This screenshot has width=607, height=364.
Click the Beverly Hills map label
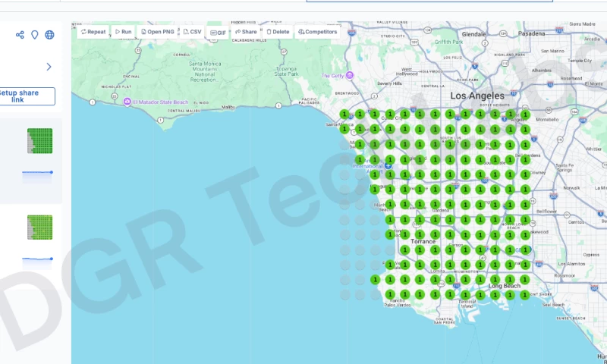tap(389, 83)
